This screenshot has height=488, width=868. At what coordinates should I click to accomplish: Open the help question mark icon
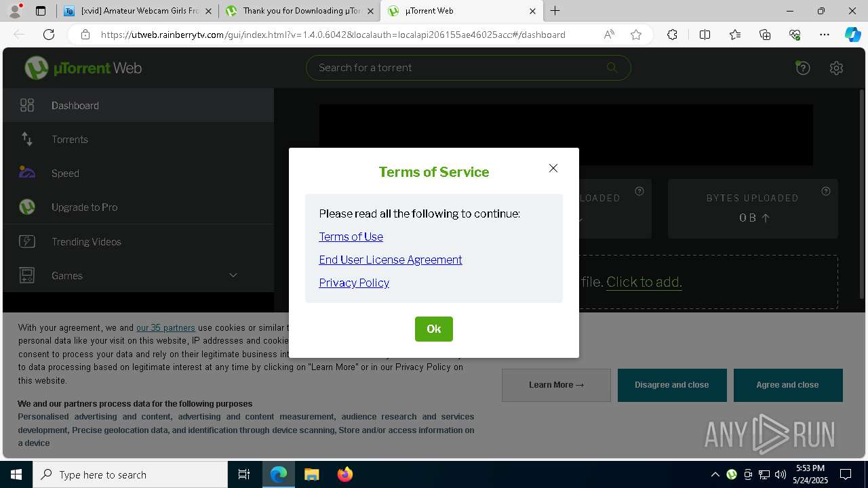[x=803, y=68]
